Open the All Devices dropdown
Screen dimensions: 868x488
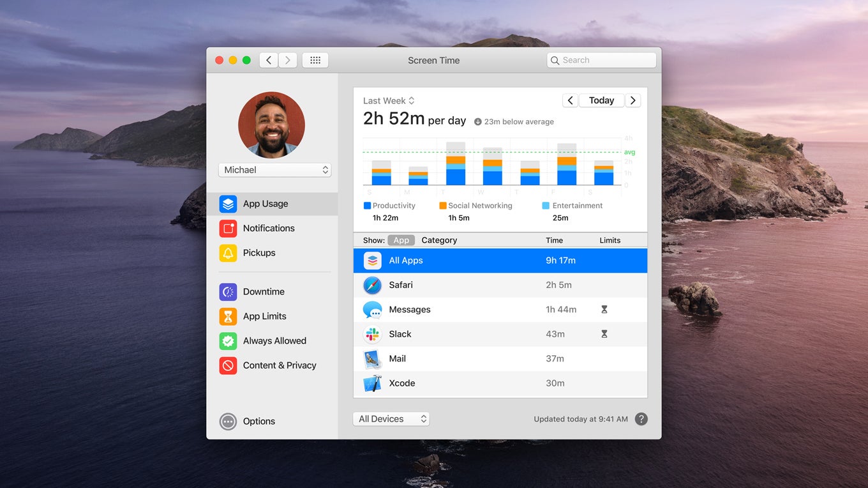tap(391, 419)
